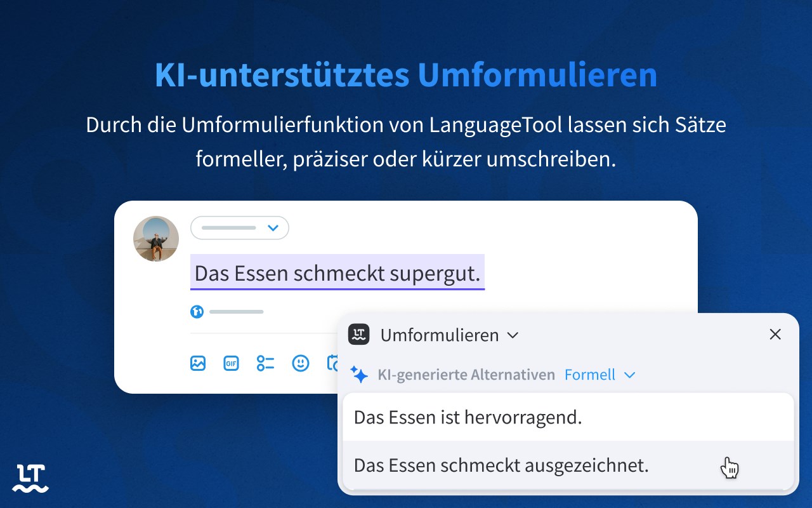
Task: Open the emoji picker
Action: 300,363
